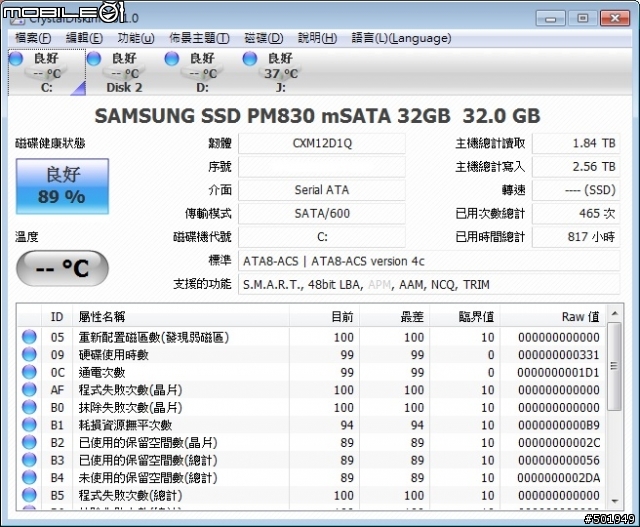Click the scrollbar up arrow in attribute list
The height and width of the screenshot is (527, 640).
pyautogui.click(x=614, y=314)
